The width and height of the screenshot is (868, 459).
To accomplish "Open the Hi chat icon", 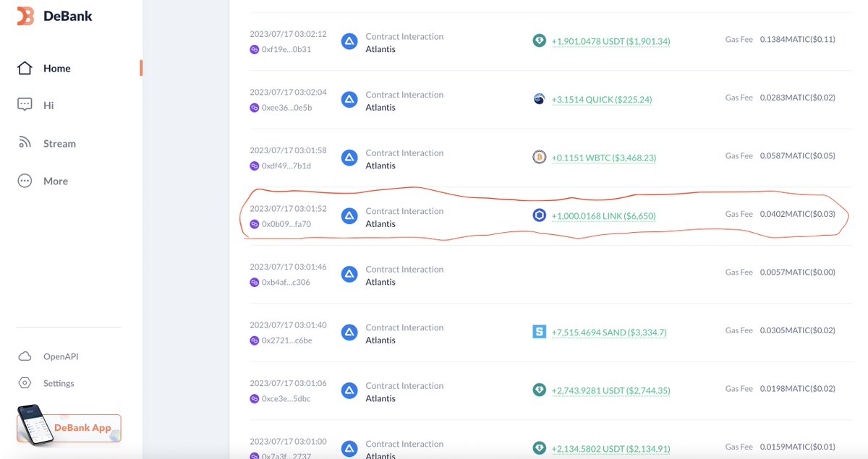I will [x=25, y=105].
